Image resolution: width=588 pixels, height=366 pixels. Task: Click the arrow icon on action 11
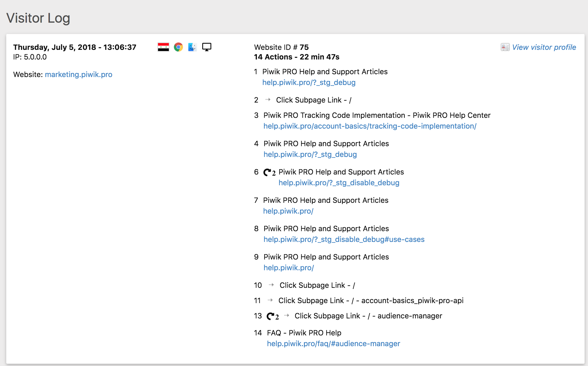pos(270,300)
